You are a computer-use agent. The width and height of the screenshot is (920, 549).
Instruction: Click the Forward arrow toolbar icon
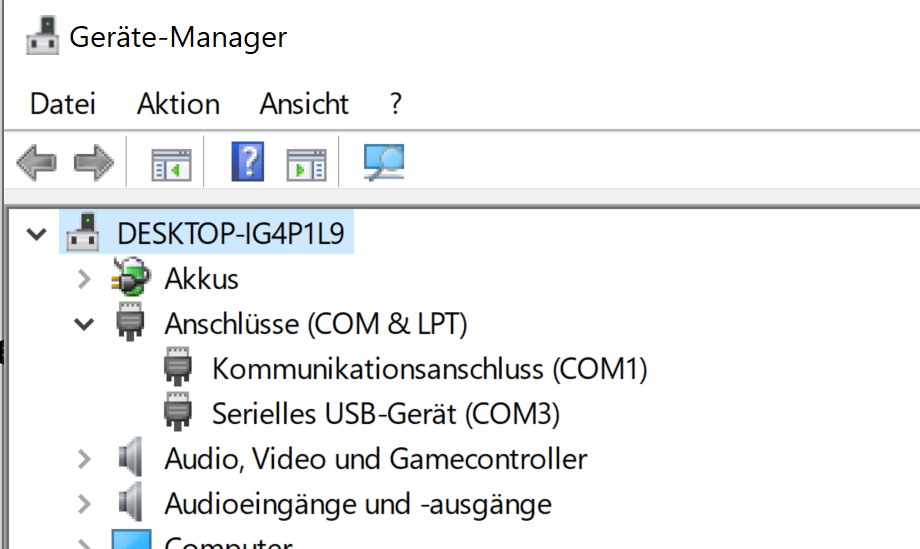click(x=94, y=162)
